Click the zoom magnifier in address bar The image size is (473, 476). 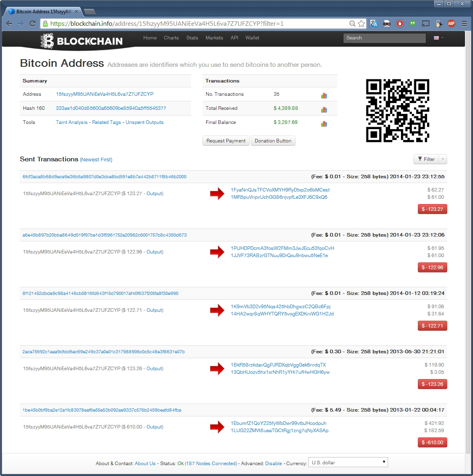tap(352, 24)
